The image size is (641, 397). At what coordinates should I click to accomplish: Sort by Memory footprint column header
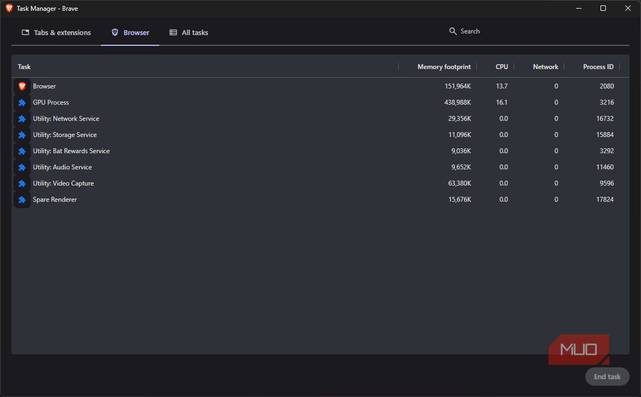(444, 67)
